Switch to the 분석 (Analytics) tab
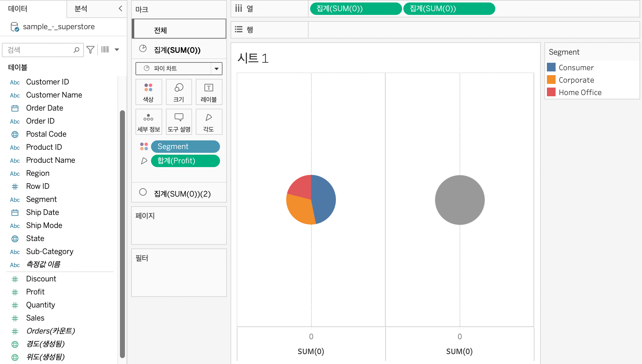The width and height of the screenshot is (642, 364). click(81, 9)
